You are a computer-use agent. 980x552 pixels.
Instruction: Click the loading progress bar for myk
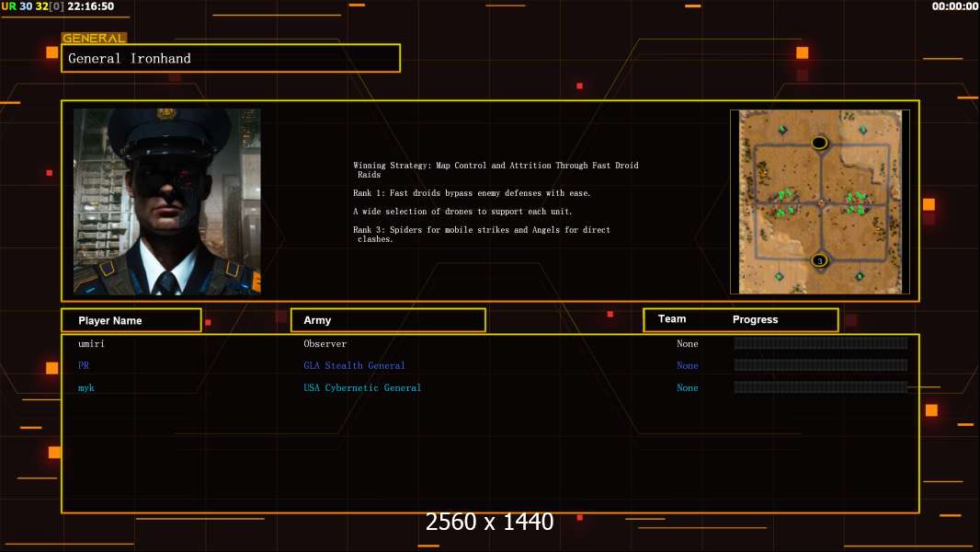821,387
